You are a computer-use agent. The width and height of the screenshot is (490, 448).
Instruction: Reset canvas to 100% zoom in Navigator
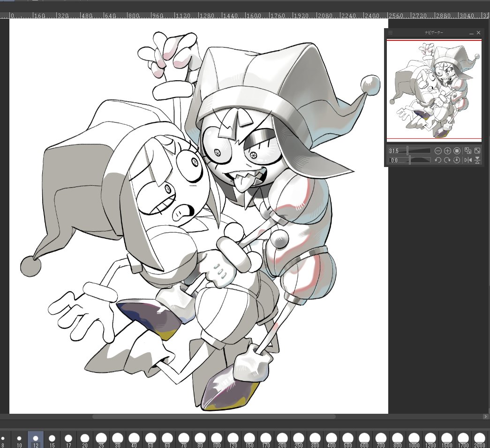(457, 151)
